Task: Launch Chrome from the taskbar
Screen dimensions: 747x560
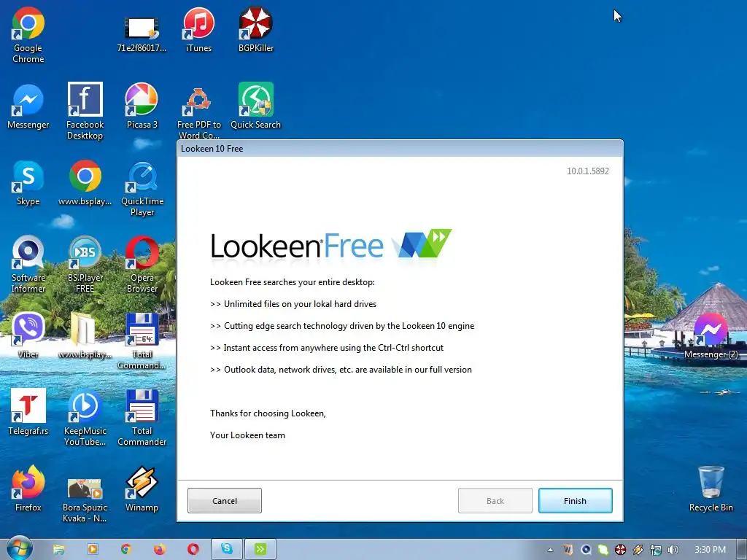Action: point(125,550)
